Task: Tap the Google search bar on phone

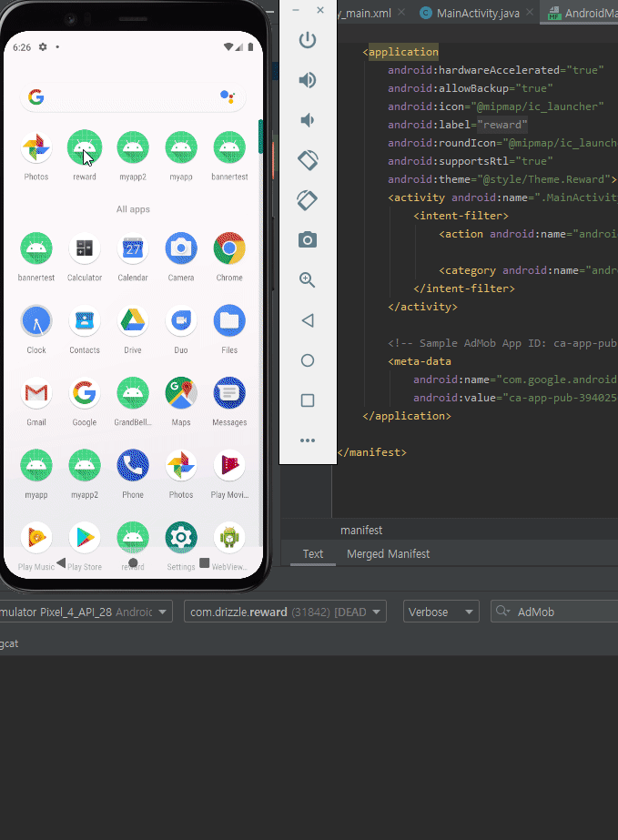Action: click(x=133, y=97)
